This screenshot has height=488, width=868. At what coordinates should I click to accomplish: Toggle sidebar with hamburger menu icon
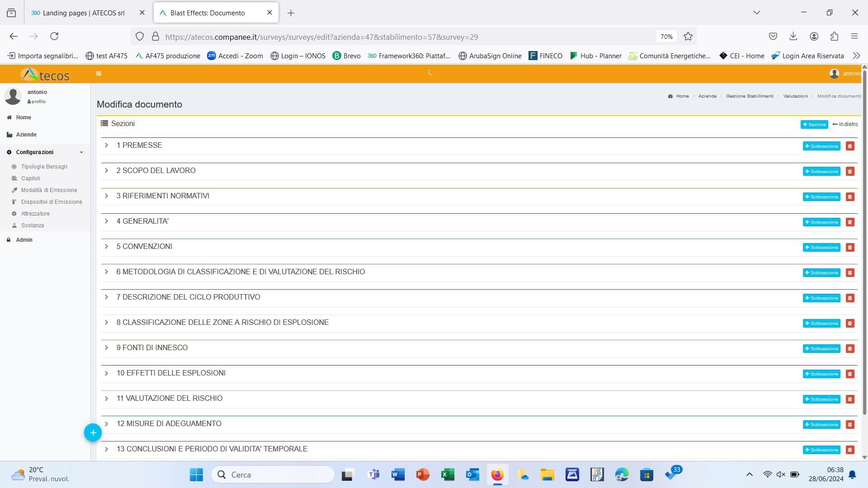click(x=99, y=73)
